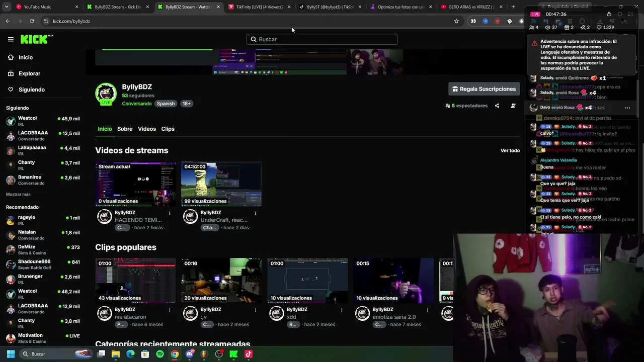The width and height of the screenshot is (644, 362).
Task: Switch to the Sobre tab
Action: click(x=125, y=129)
